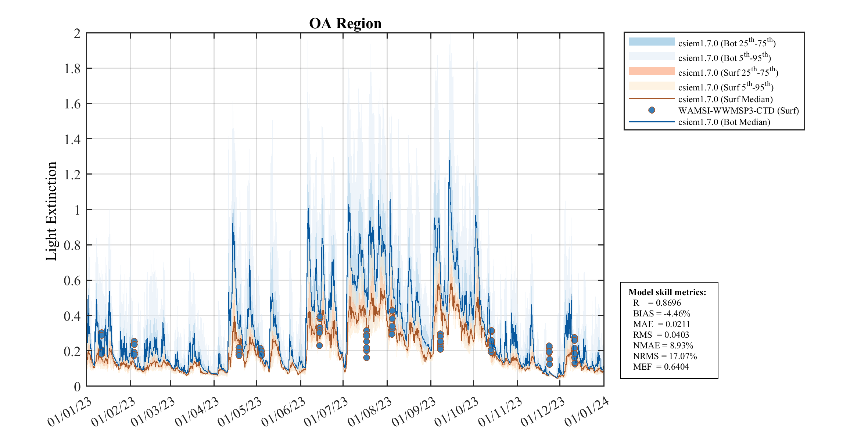Viewport: 868px width, 434px height.
Task: Click the csiem1.7.0 (Bot Median) legend text
Action: [x=724, y=122]
